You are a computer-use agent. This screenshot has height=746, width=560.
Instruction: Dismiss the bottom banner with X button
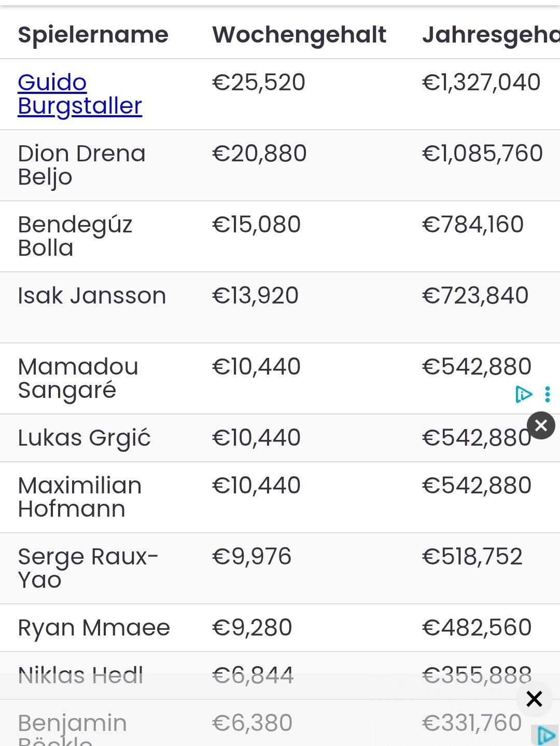click(534, 699)
